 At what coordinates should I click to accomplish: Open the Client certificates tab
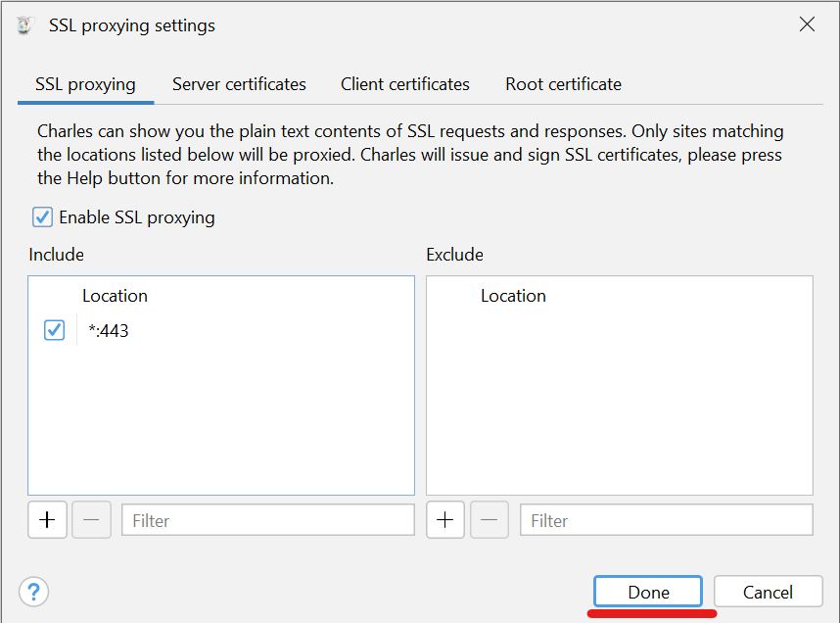(405, 84)
